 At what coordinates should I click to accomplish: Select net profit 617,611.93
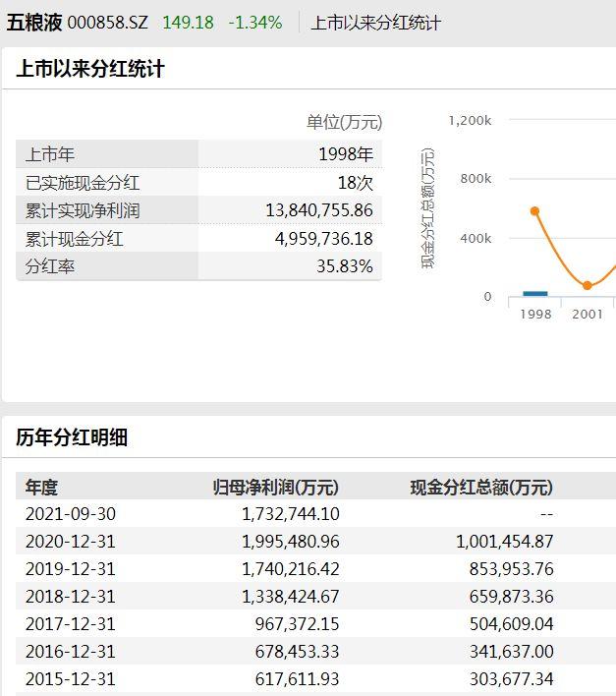point(297,679)
